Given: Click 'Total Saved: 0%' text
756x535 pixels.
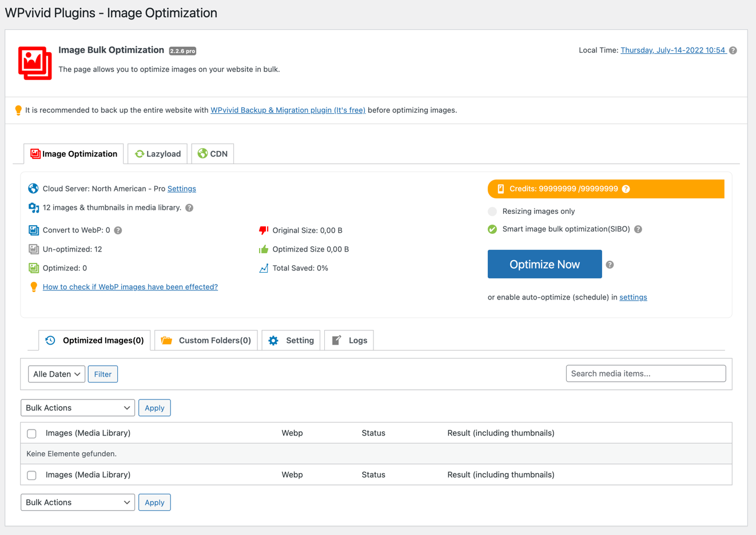Looking at the screenshot, I should tap(300, 268).
